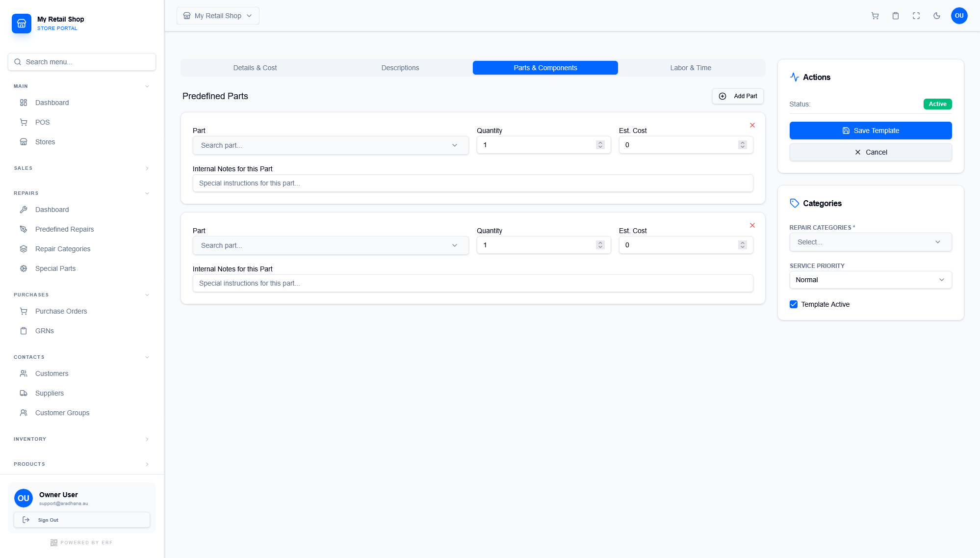This screenshot has width=980, height=558.
Task: Open the shopping cart icon in header
Action: point(875,16)
